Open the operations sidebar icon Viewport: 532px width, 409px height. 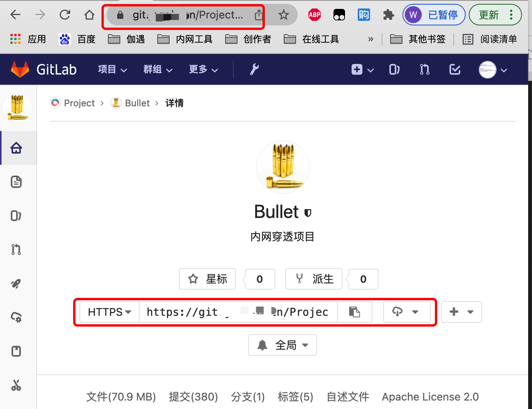(x=16, y=317)
